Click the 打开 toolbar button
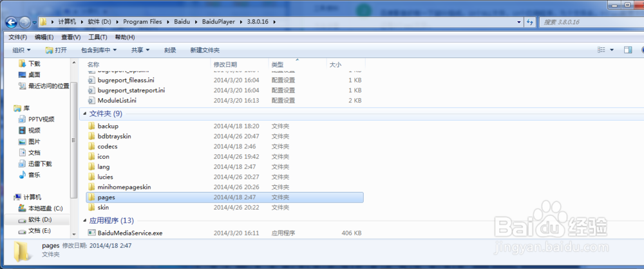 (56, 50)
